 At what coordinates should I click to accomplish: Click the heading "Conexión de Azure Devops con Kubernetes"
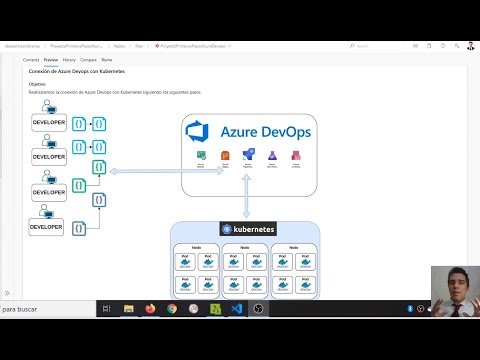point(77,71)
